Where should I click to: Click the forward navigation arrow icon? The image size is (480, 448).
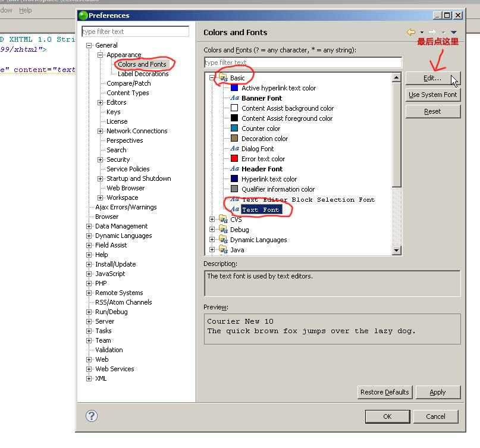click(x=432, y=32)
